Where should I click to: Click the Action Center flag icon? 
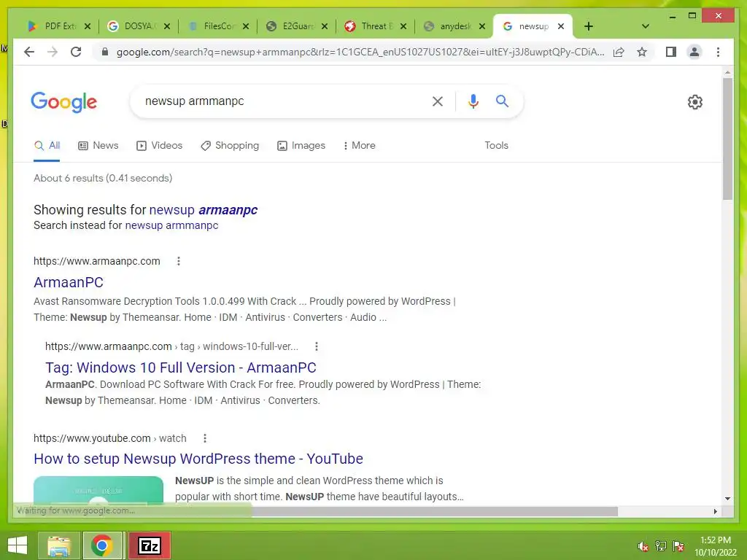tap(678, 546)
